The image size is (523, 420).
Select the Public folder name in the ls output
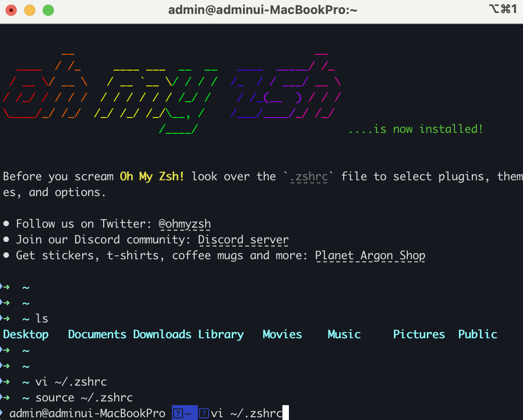(477, 335)
